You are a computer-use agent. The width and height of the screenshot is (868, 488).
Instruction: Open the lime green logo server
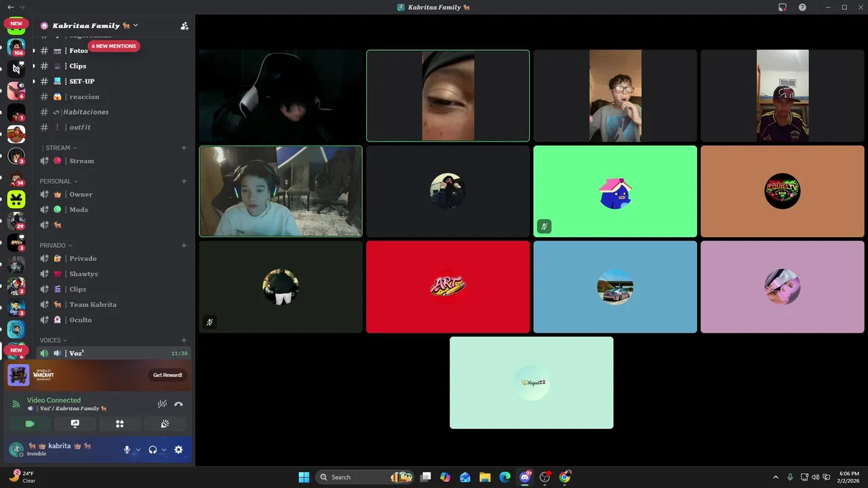point(16,199)
